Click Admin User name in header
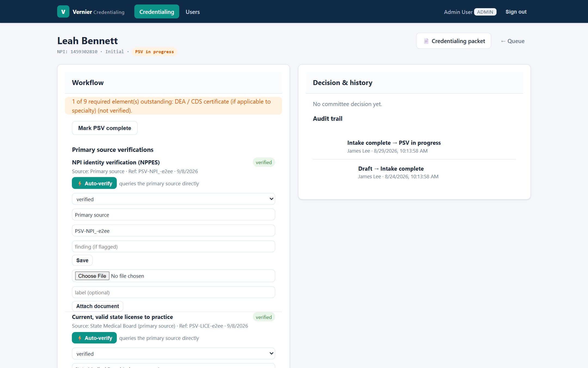588x368 pixels. click(x=458, y=12)
